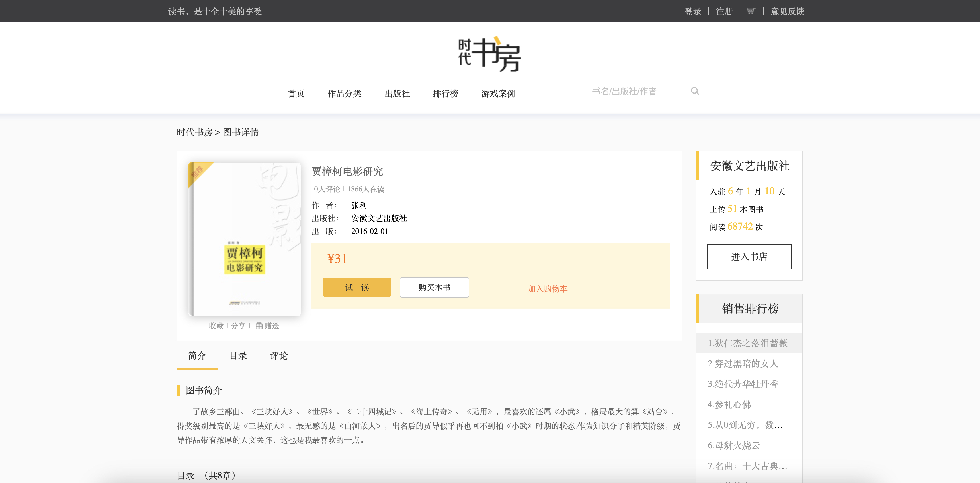Click the 时代书房 site logo

coord(490,54)
